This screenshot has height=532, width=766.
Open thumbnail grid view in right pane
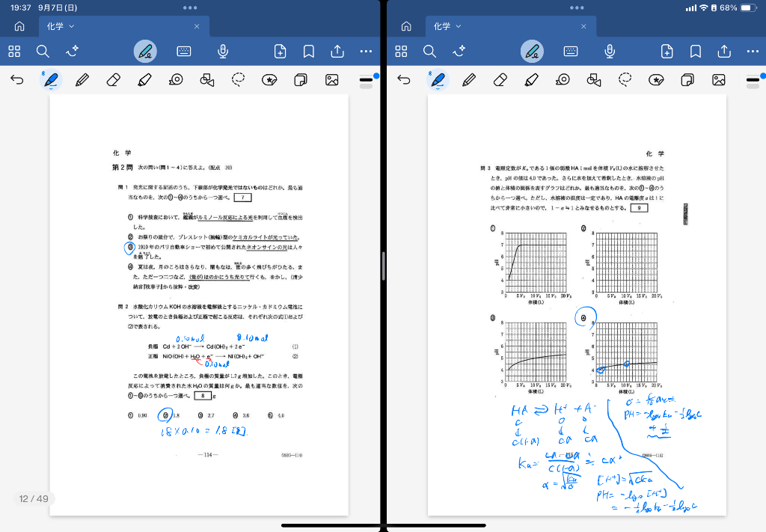[402, 51]
